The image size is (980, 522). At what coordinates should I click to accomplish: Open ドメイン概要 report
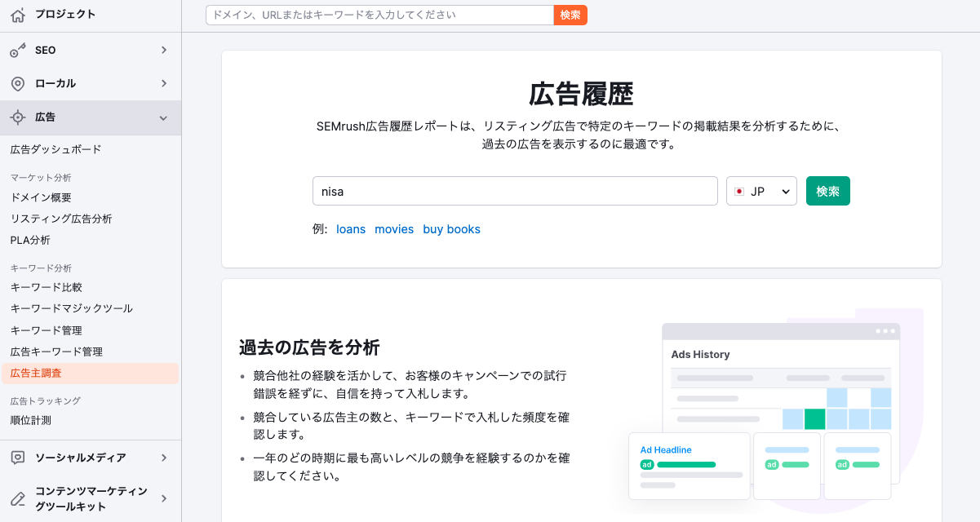coord(41,197)
